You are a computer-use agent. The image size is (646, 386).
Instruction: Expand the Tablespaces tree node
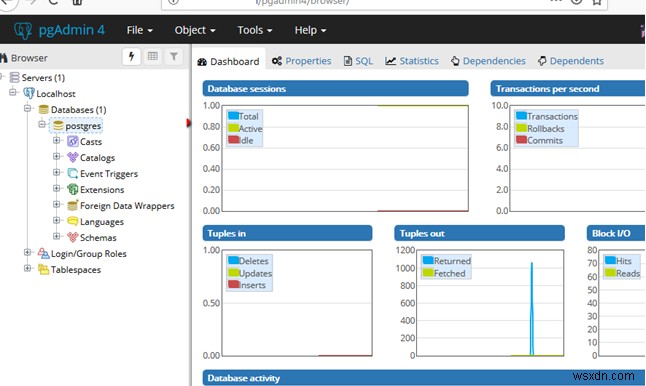pos(28,268)
